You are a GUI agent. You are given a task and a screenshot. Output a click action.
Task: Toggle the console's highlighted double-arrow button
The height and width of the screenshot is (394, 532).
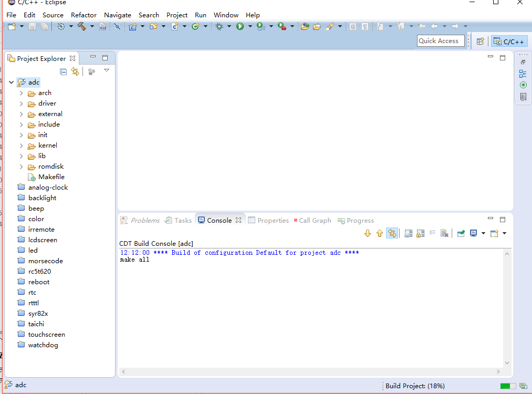pos(392,233)
